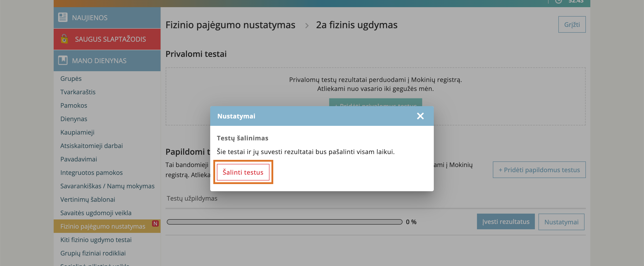Select Fizinio pajėgumo nustatymas menu item
Screen dimensions: 644x266
(x=102, y=226)
